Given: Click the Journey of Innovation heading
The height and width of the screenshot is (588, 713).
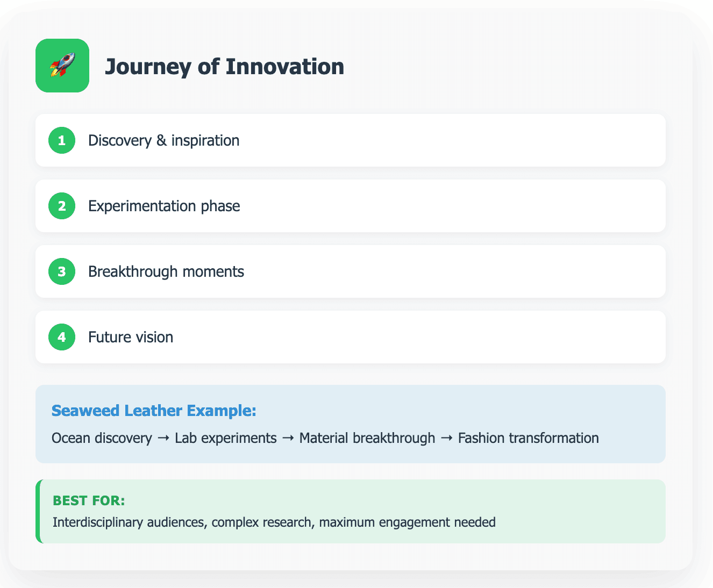Looking at the screenshot, I should [224, 67].
